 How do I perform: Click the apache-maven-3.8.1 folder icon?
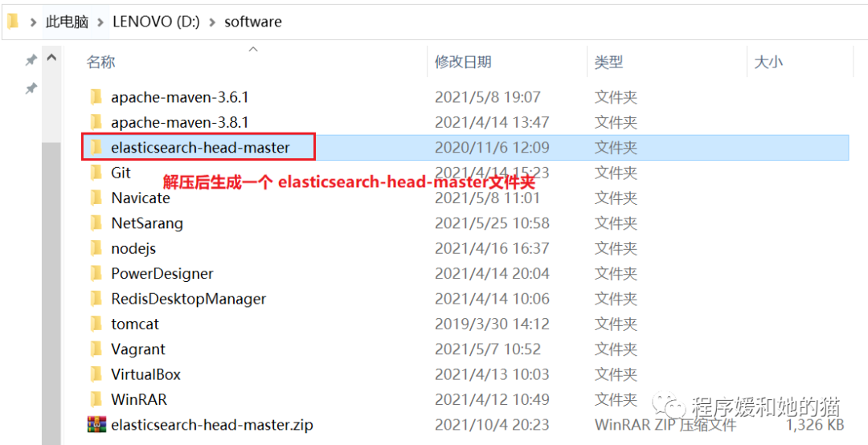(96, 122)
